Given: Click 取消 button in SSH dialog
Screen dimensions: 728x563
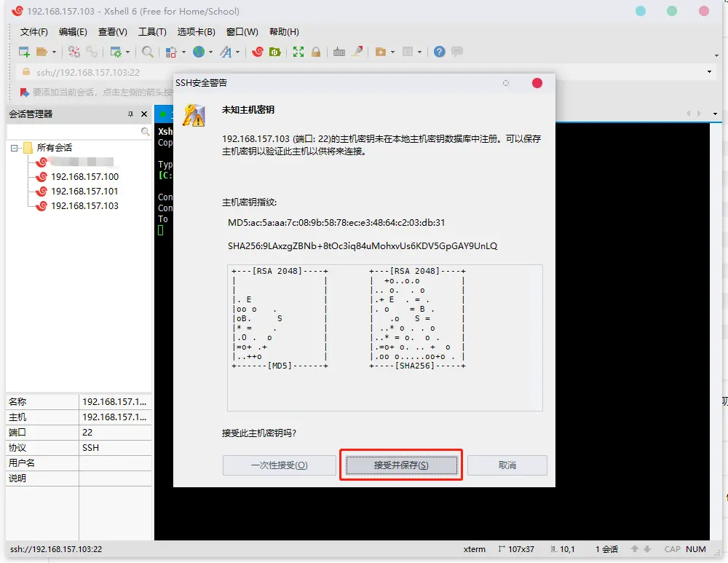Looking at the screenshot, I should (507, 465).
